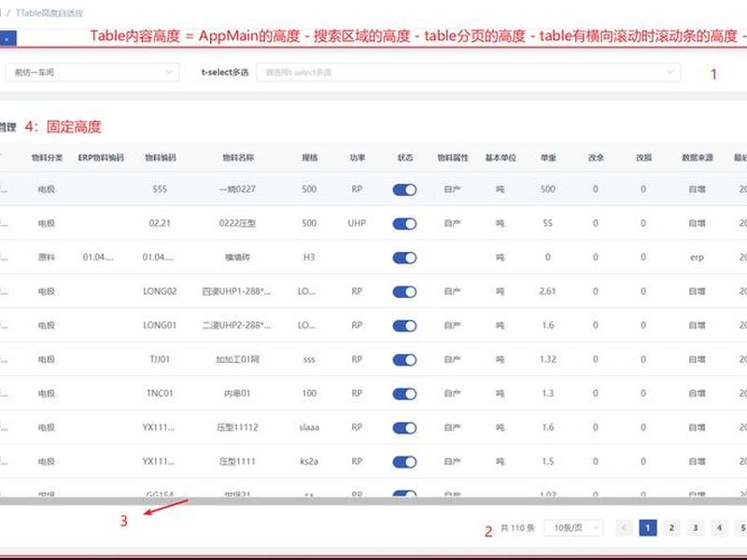
Task: Click the 状态 column header
Action: (x=404, y=158)
